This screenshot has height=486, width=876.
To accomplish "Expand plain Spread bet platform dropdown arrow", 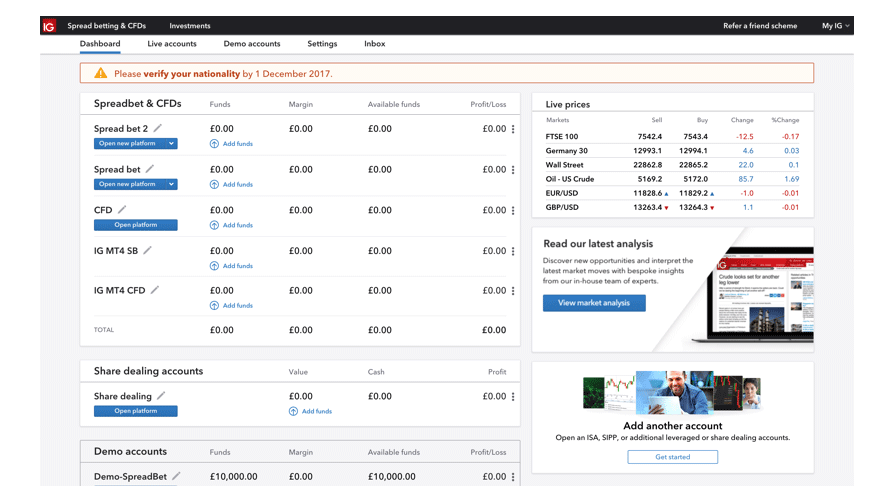I will pos(172,184).
